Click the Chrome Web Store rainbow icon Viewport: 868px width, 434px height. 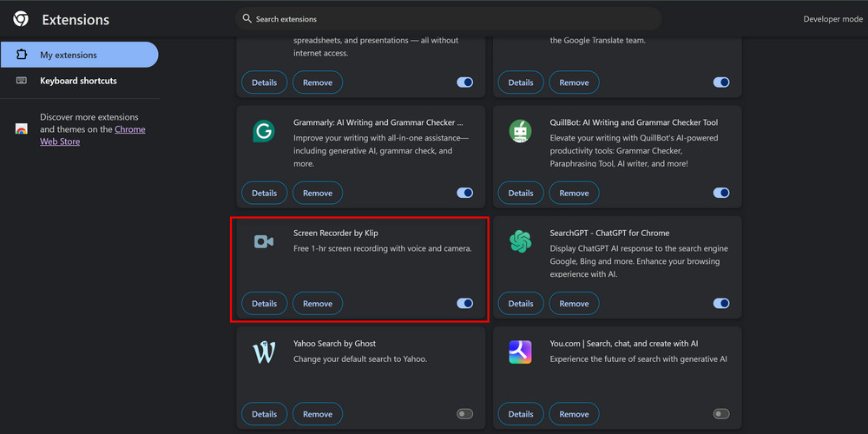pyautogui.click(x=22, y=129)
